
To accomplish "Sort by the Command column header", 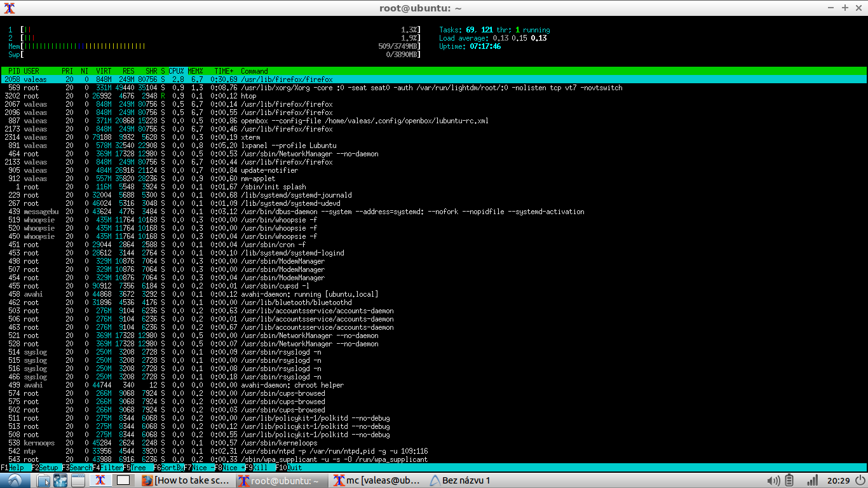I will tap(254, 71).
